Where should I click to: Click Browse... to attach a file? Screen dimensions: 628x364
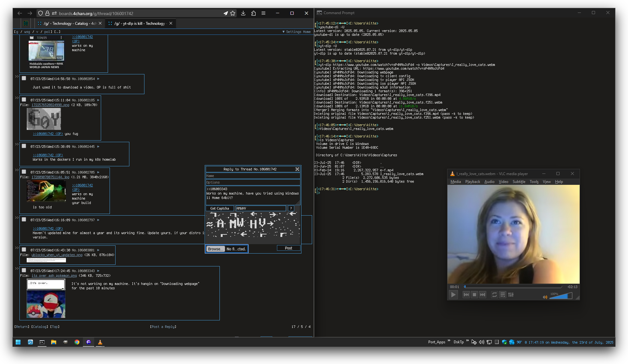(x=215, y=249)
